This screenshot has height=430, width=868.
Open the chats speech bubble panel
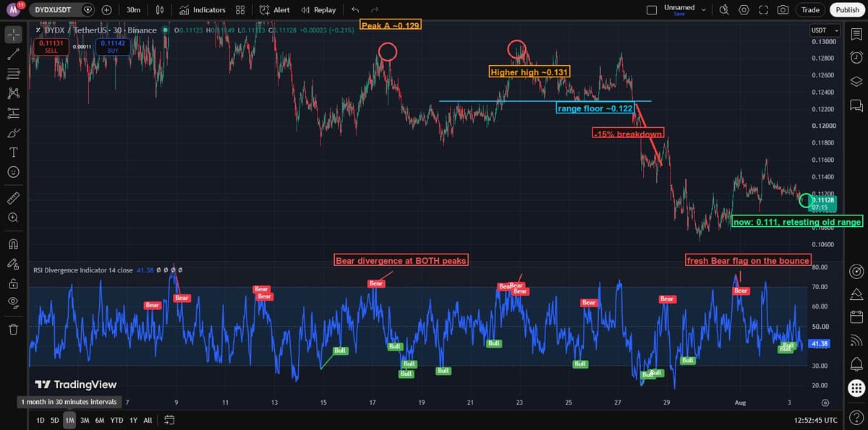click(856, 105)
